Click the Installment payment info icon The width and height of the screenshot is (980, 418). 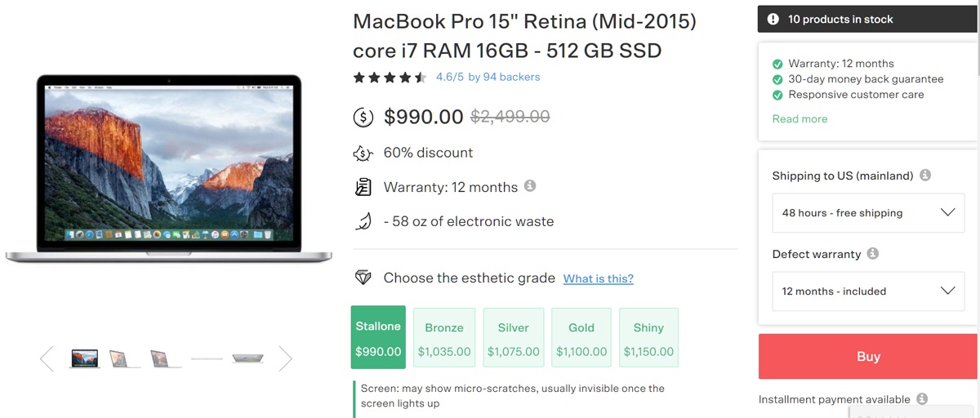coord(922,399)
